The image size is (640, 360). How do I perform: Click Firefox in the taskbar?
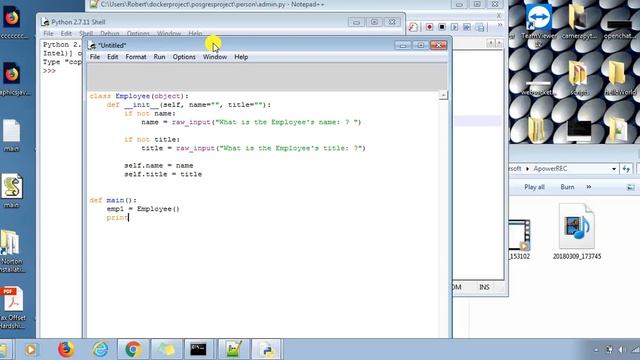click(x=66, y=349)
